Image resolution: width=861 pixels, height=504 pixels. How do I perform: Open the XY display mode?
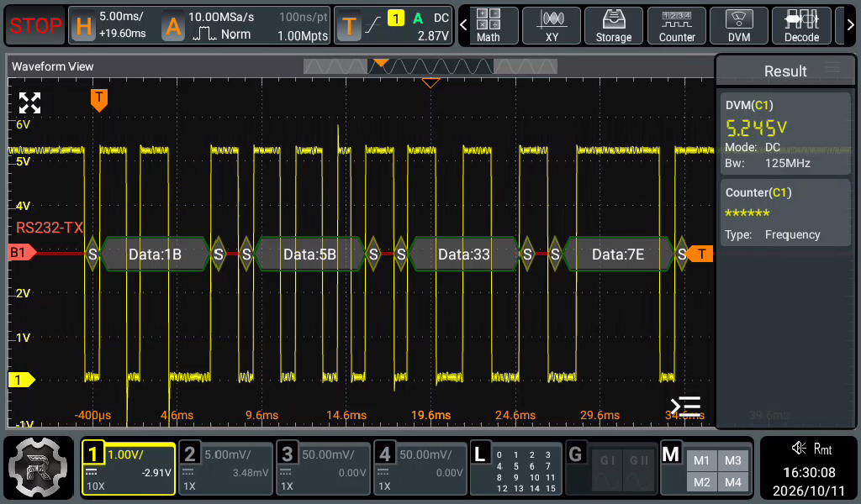pos(552,25)
